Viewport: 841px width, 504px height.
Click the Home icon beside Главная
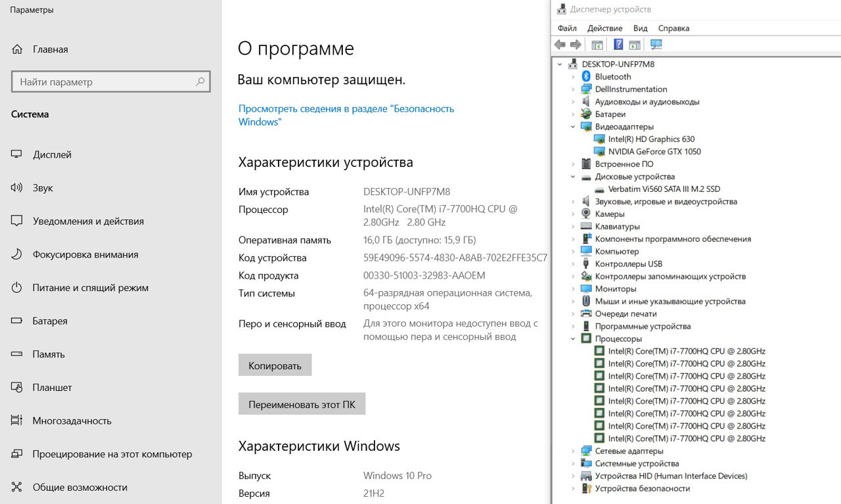click(x=17, y=49)
